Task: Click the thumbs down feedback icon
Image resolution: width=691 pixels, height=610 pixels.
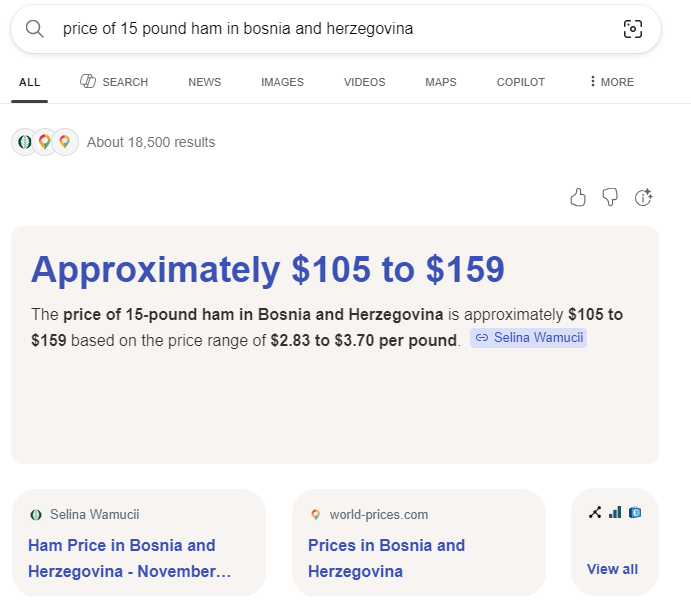Action: pos(610,197)
